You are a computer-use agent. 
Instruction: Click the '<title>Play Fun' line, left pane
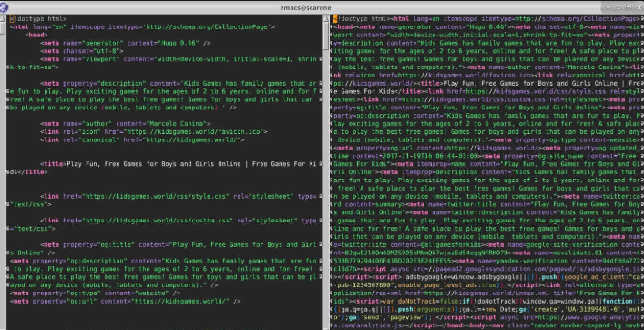tap(179, 164)
